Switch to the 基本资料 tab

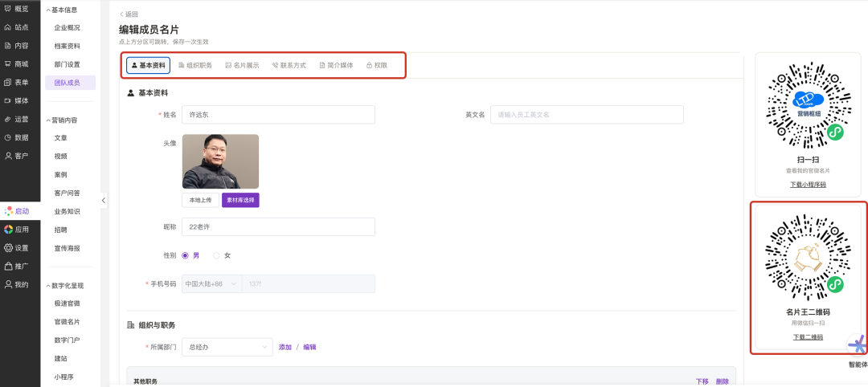[x=149, y=65]
